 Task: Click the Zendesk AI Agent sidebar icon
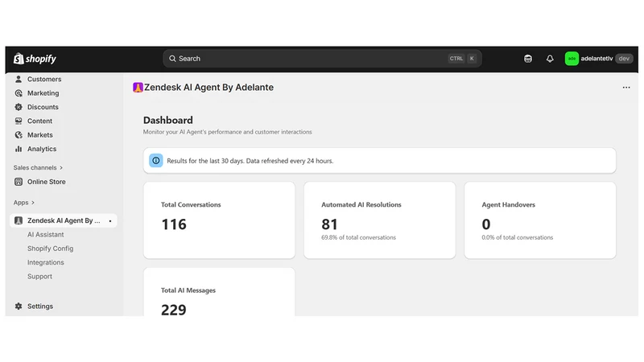tap(19, 220)
